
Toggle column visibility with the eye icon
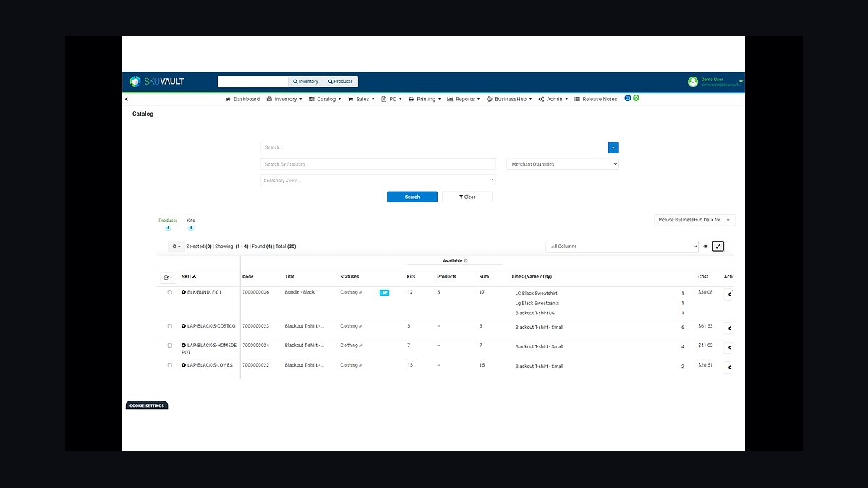(x=705, y=247)
